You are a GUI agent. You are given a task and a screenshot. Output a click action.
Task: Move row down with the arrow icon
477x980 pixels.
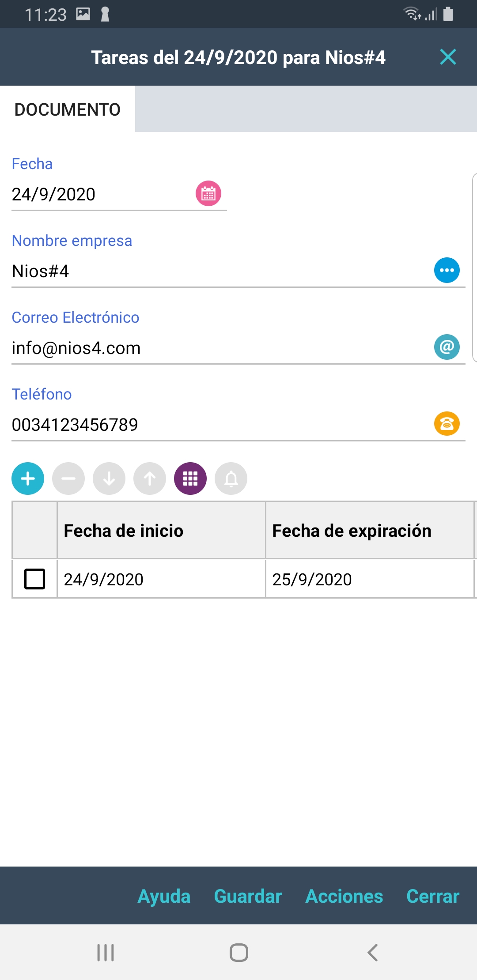point(109,479)
